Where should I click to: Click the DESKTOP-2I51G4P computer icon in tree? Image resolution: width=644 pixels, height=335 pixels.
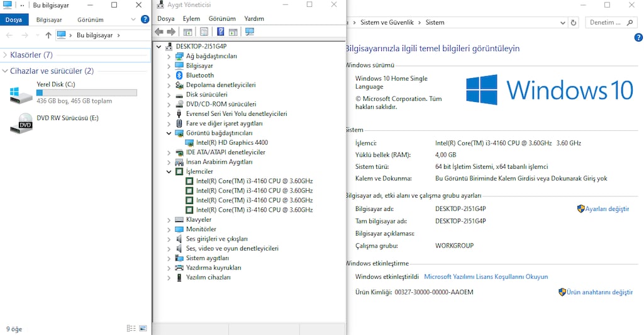click(x=169, y=47)
